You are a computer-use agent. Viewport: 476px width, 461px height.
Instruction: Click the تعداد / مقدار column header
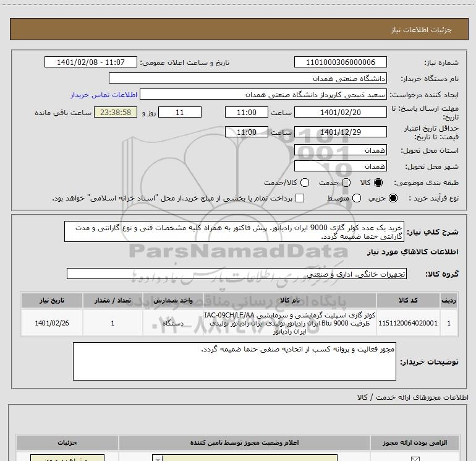tap(113, 300)
